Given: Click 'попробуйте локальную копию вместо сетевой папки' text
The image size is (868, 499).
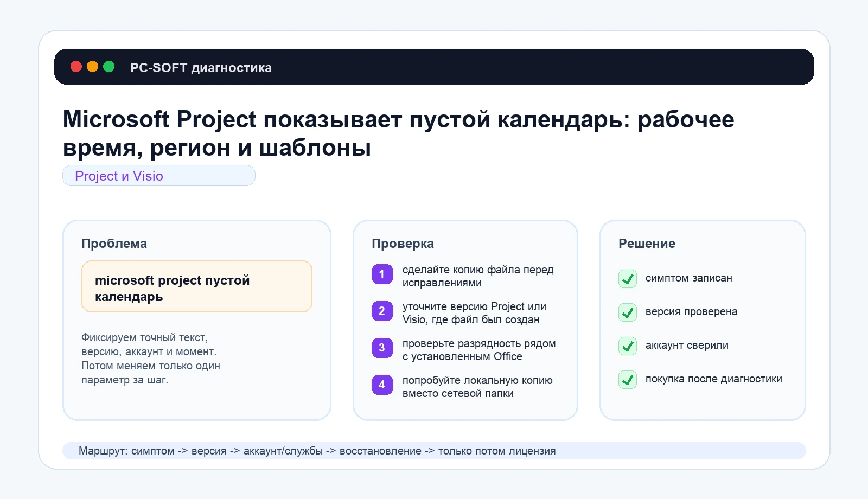Looking at the screenshot, I should coord(477,387).
